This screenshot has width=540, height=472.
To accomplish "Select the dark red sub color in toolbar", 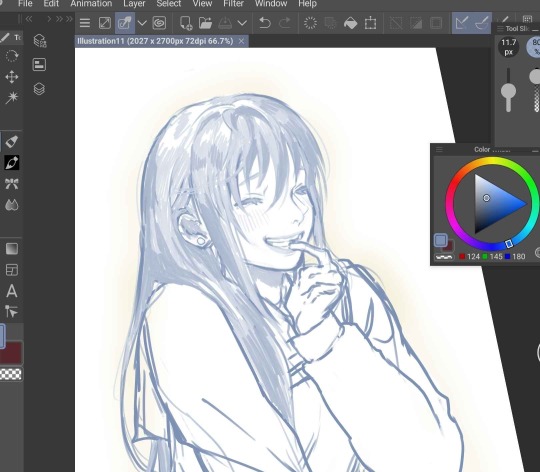I will pyautogui.click(x=13, y=353).
